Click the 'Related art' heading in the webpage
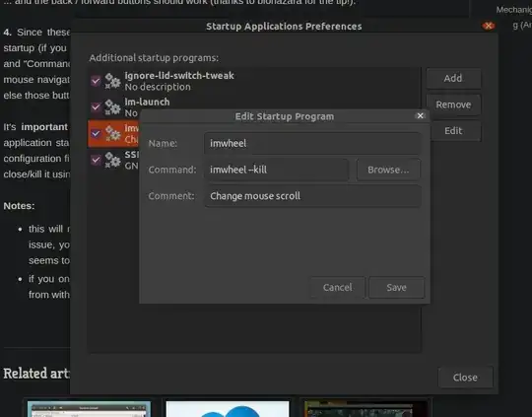This screenshot has height=417, width=532. coord(36,374)
